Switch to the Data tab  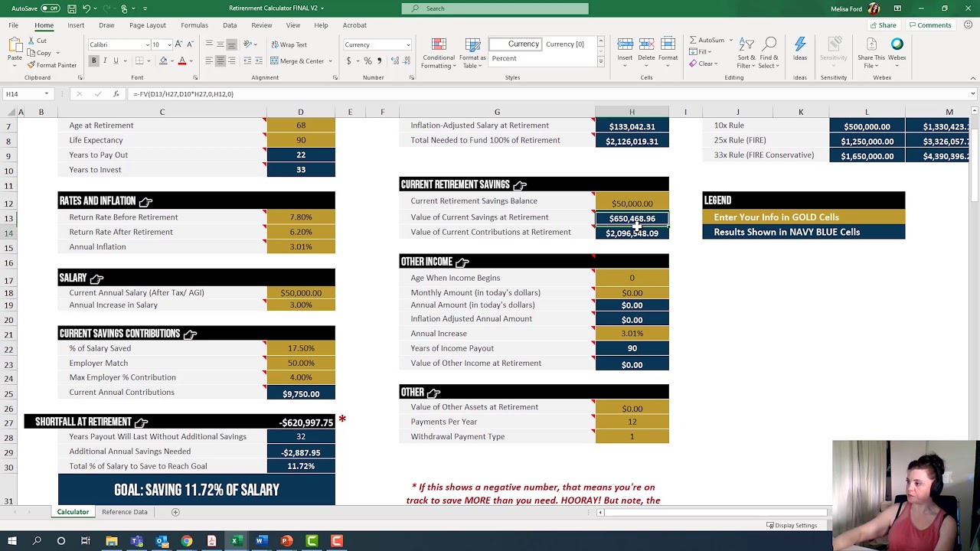[230, 25]
